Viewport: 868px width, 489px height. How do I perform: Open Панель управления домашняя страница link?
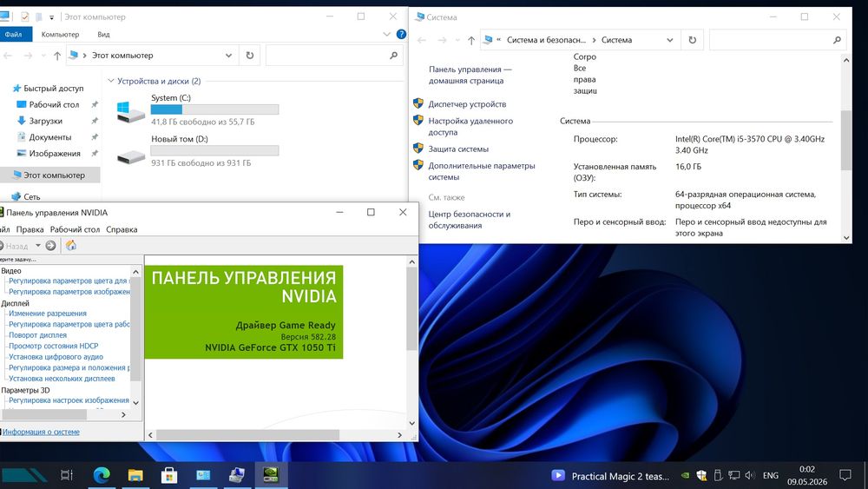(470, 75)
